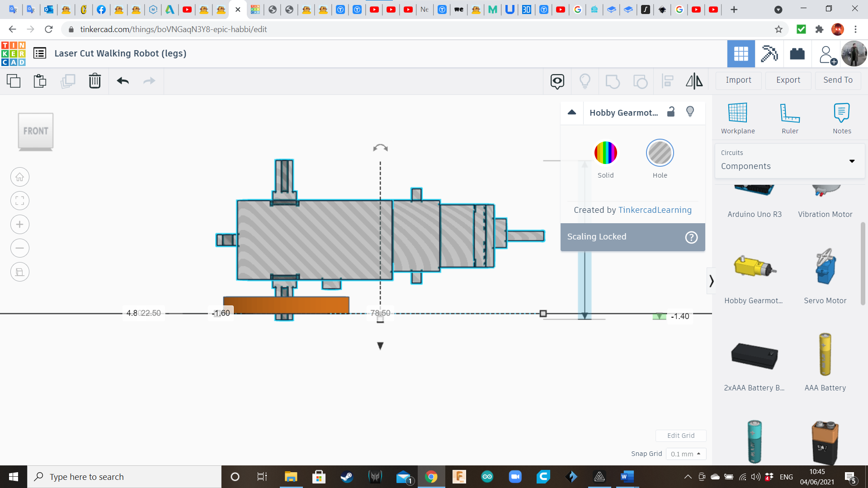Open the TinkercadLearning profile link
868x488 pixels.
coord(655,210)
